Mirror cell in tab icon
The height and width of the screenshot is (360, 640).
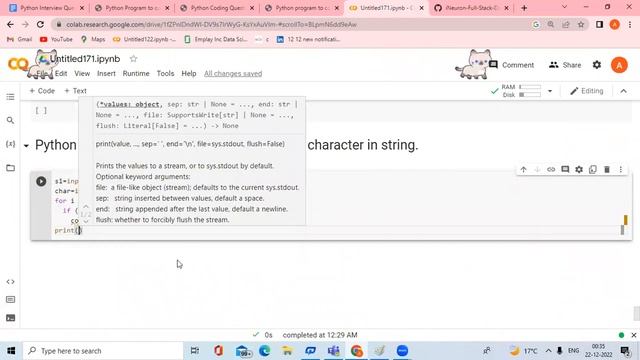pyautogui.click(x=593, y=169)
